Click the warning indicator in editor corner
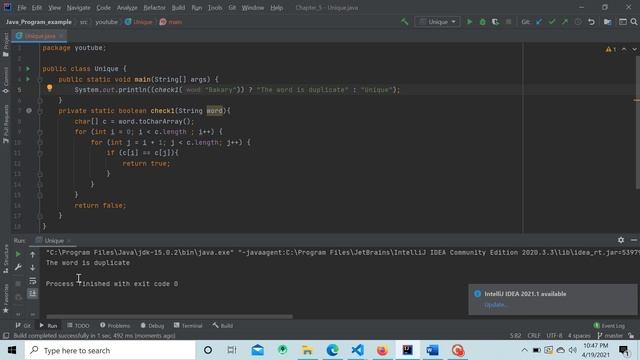Viewport: 640px width, 360px height. 611,49
